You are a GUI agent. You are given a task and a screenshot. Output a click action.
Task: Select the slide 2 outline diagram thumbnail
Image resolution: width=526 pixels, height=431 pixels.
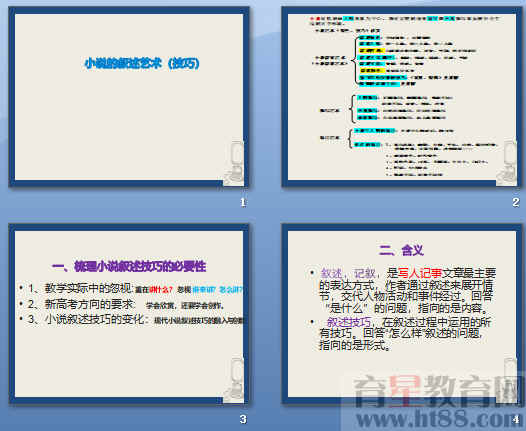coord(402,97)
